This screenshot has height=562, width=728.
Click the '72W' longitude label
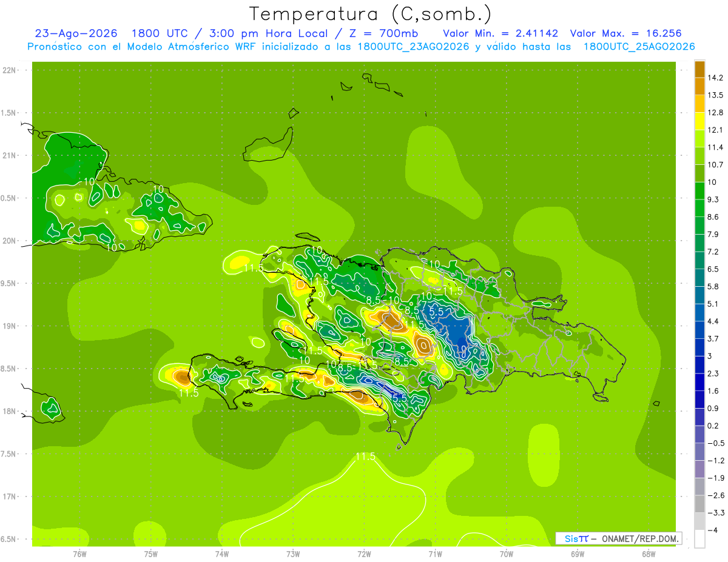coord(364,554)
